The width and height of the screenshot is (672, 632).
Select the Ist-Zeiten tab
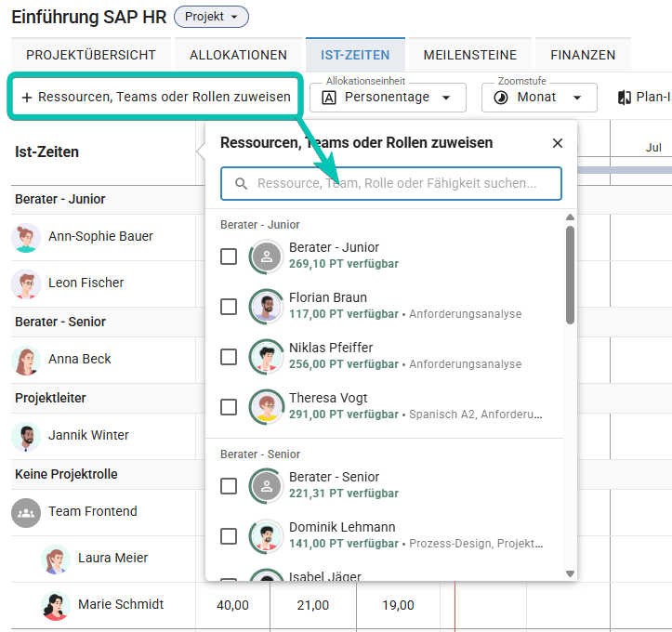[x=355, y=55]
